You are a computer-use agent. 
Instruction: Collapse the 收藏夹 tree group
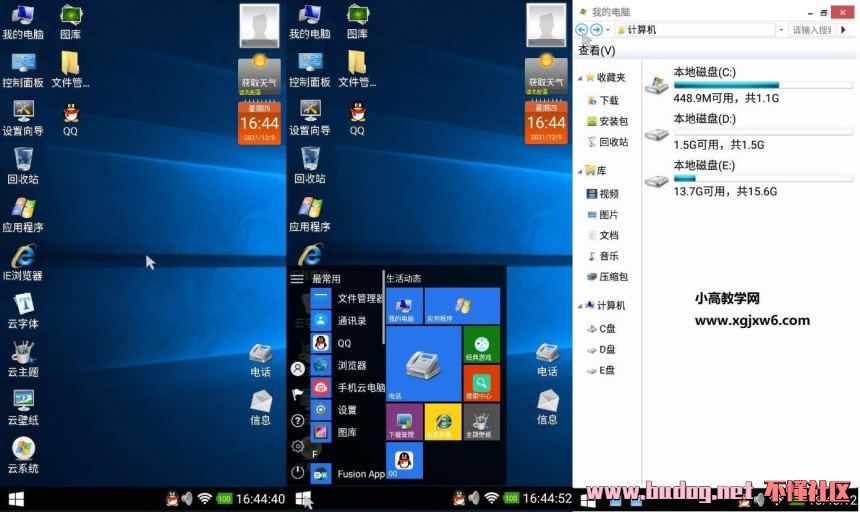[580, 78]
